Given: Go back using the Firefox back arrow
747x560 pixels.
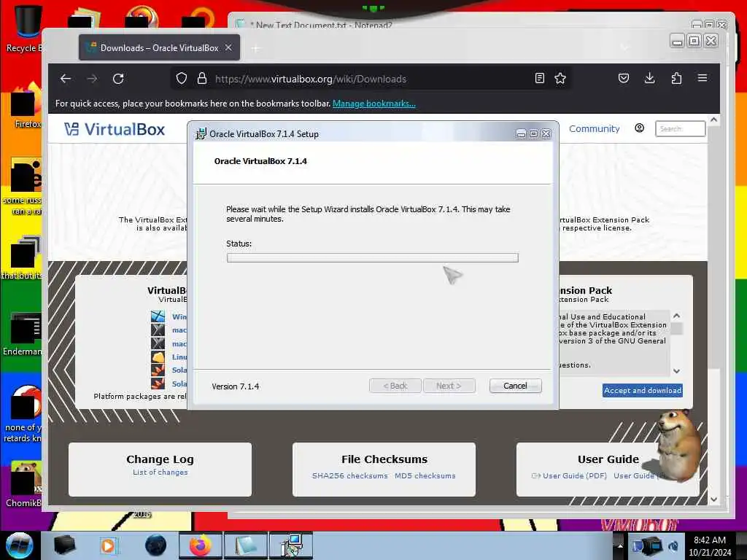Looking at the screenshot, I should 66,79.
